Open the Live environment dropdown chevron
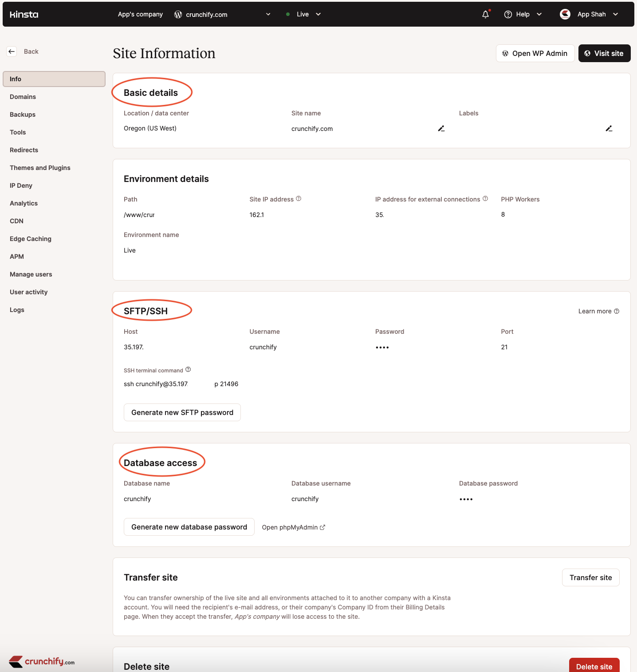This screenshot has width=637, height=672. [318, 14]
